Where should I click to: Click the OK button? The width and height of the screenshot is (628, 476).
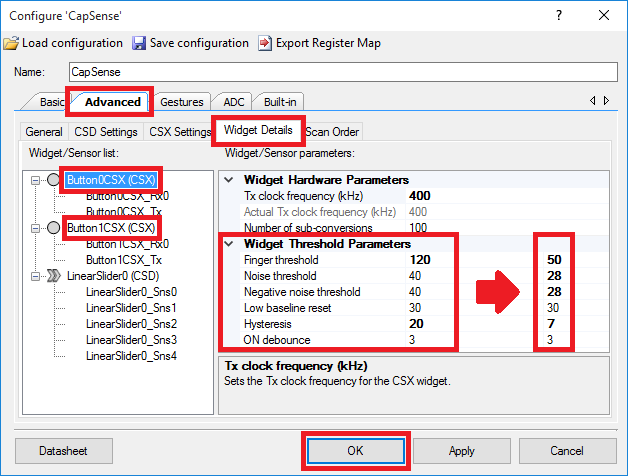(x=356, y=451)
